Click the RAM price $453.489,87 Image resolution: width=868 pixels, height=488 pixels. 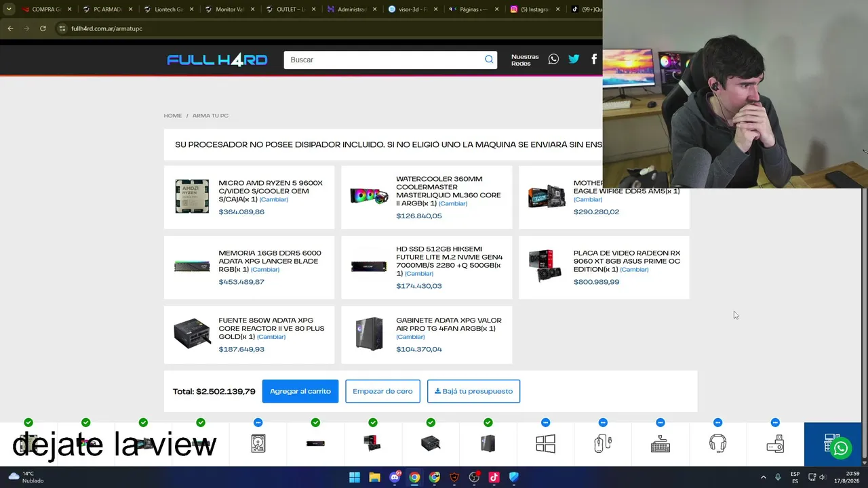(241, 282)
